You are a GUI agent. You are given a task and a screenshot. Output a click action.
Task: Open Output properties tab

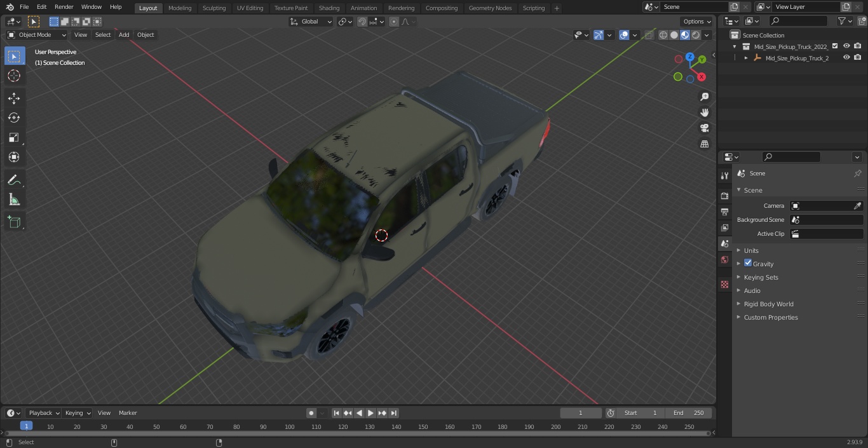click(724, 212)
